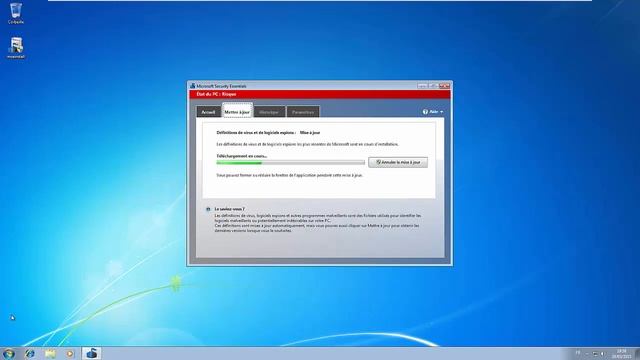Open the Windows Start menu orb
This screenshot has width=640, height=360.
9,353
